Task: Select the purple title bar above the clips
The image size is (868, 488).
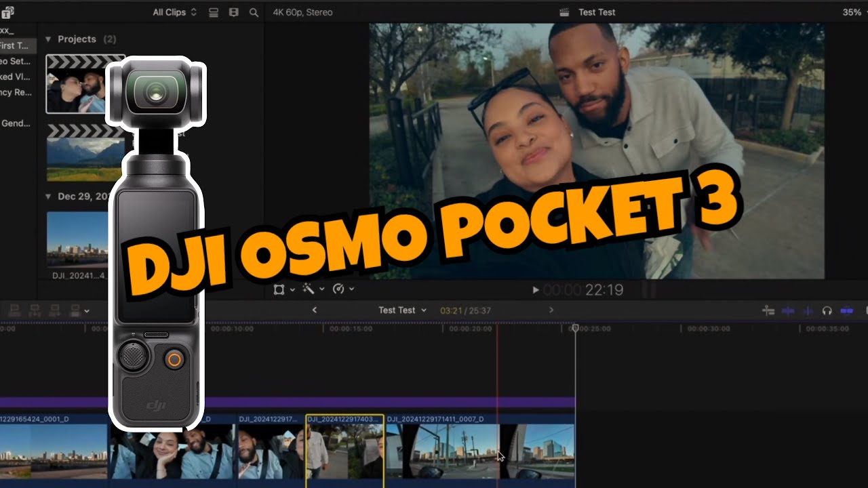Action: point(288,403)
